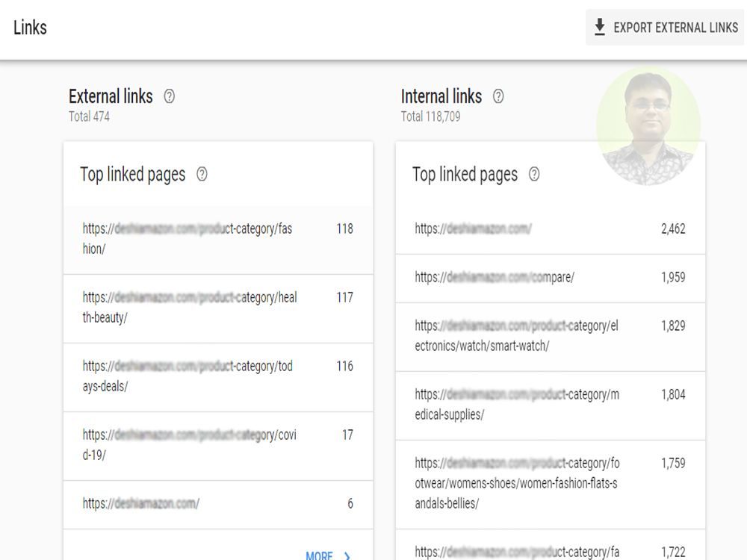Click the 1,804 count in medical-supplies row
The image size is (747, 560).
tap(673, 394)
